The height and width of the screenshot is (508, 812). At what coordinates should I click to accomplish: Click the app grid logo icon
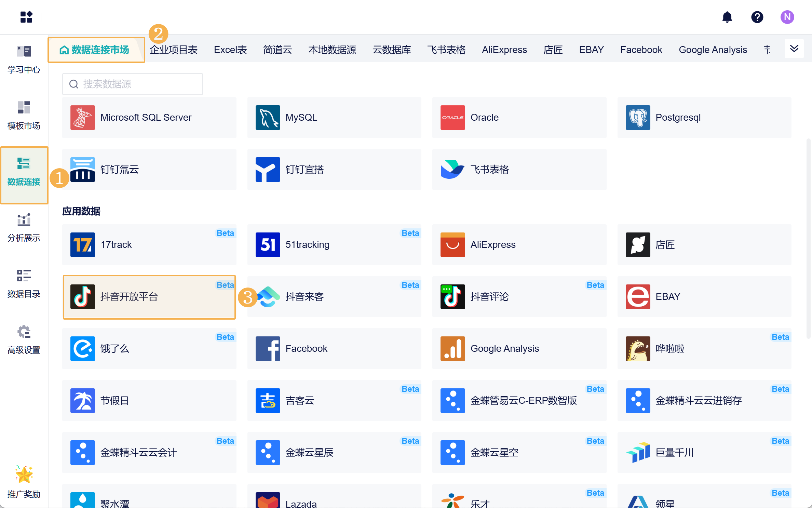pos(26,17)
